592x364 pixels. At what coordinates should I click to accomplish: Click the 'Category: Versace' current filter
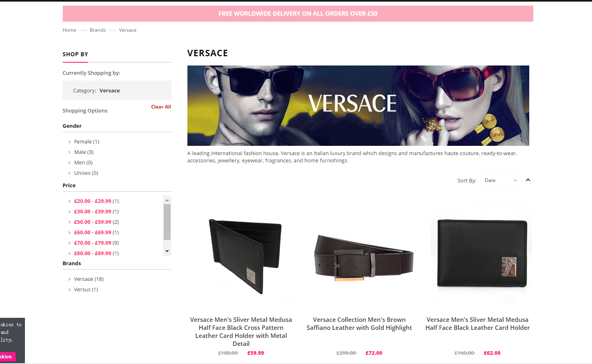117,90
